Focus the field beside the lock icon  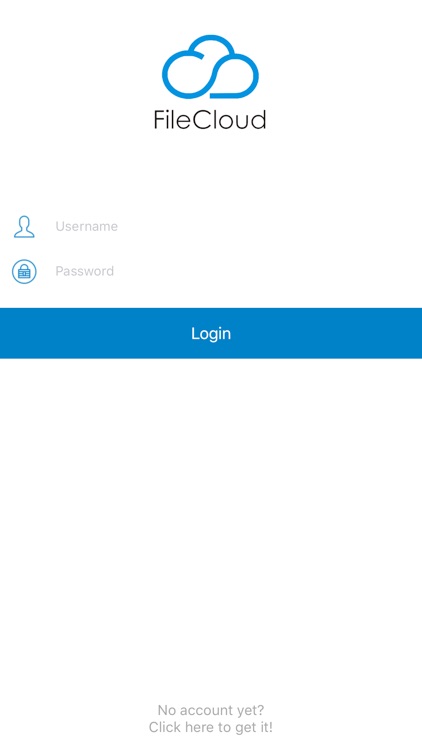[234, 271]
